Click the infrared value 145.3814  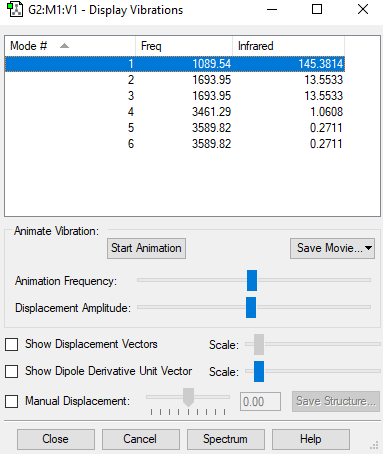tap(320, 64)
